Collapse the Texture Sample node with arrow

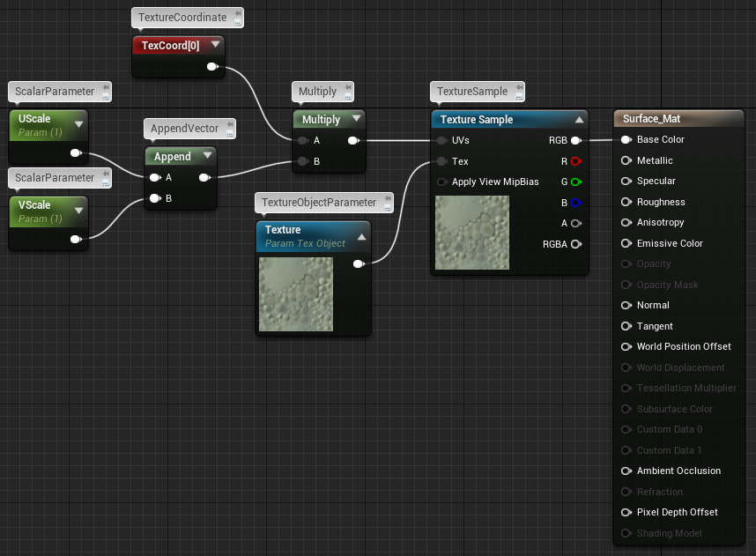(579, 120)
